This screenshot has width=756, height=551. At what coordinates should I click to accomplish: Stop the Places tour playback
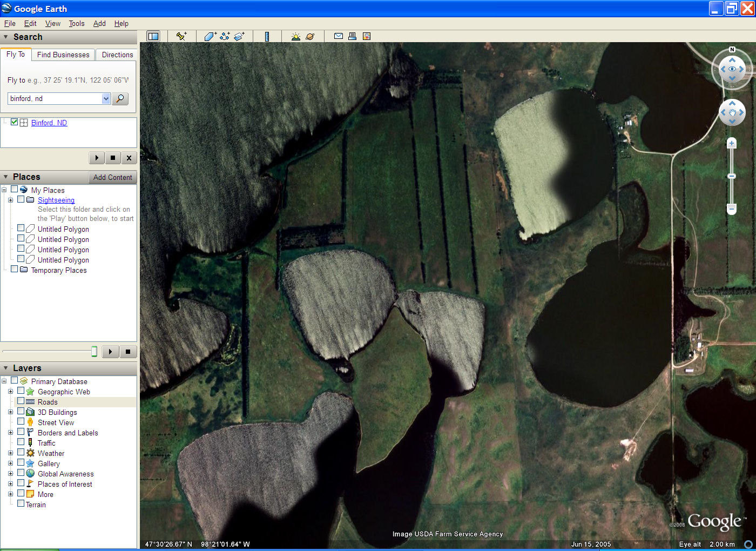point(128,352)
